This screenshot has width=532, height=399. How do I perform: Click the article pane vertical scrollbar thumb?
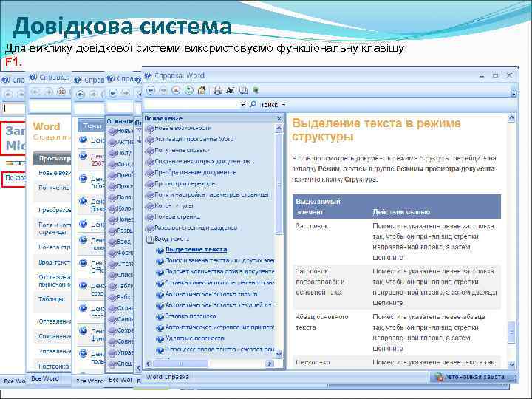511,332
